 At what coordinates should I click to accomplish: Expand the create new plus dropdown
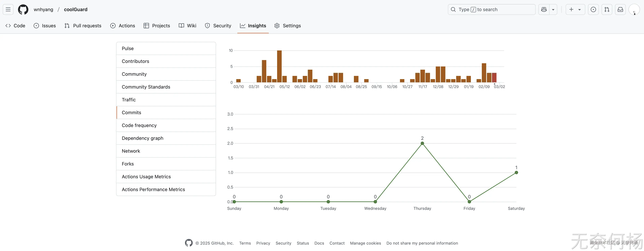click(575, 9)
